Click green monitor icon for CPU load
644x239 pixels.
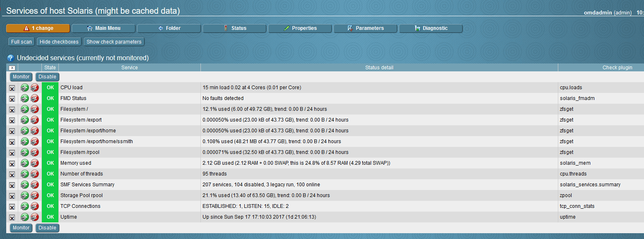click(25, 88)
